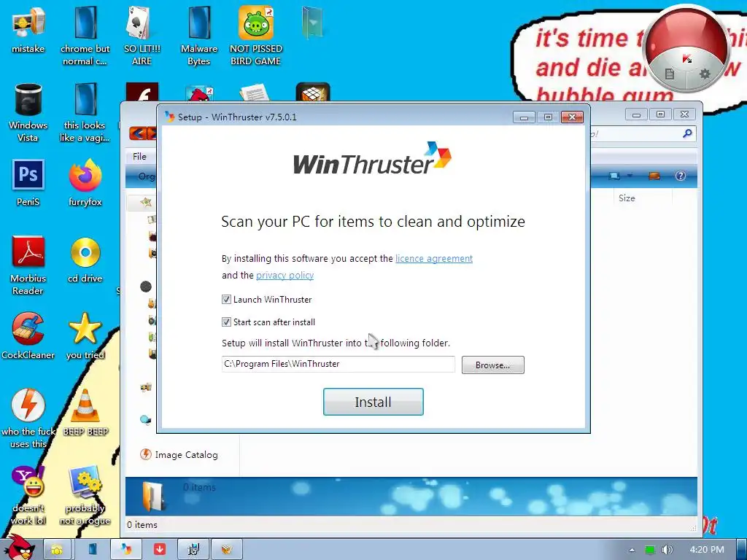747x560 pixels.
Task: Select the cd drive desktop icon
Action: 85,260
